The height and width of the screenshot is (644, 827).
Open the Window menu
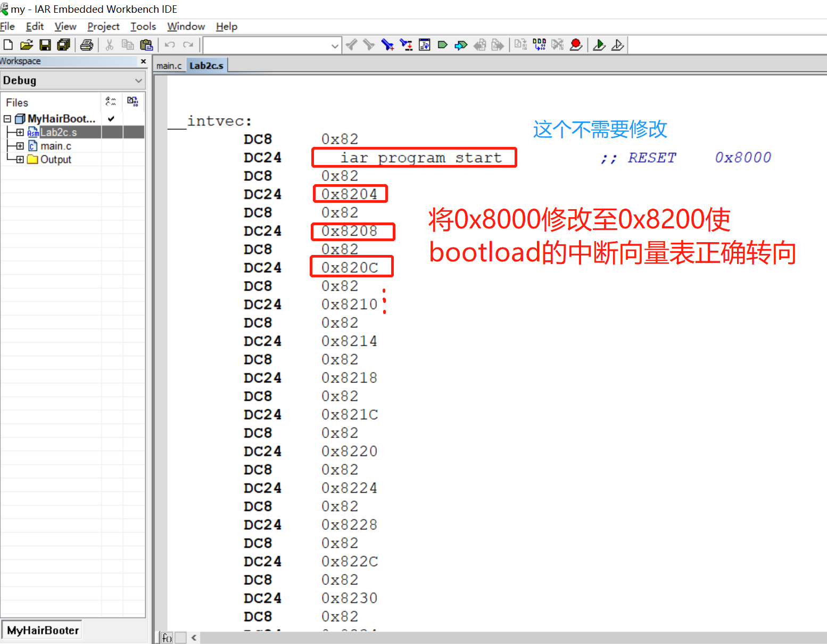(x=186, y=26)
